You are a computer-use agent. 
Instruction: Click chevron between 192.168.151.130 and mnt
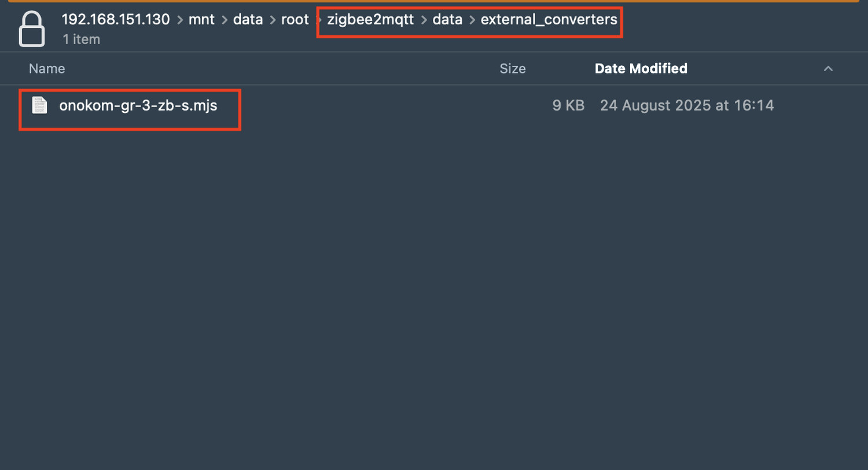point(179,20)
